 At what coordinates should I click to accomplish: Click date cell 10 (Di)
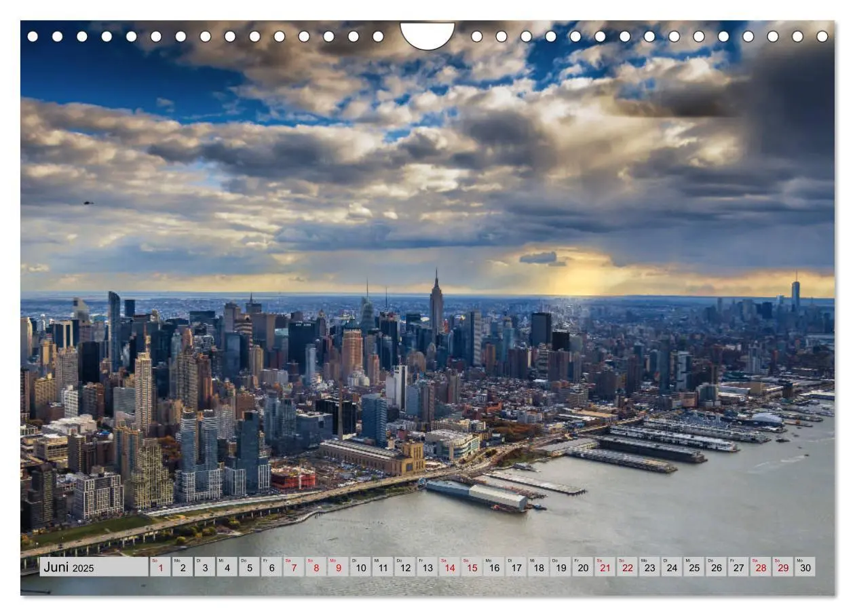[x=360, y=567]
